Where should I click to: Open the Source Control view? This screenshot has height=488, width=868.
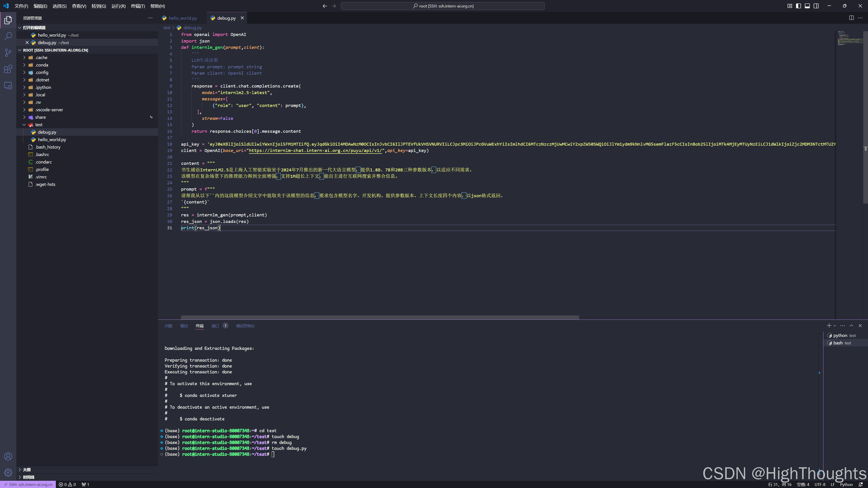click(x=8, y=52)
